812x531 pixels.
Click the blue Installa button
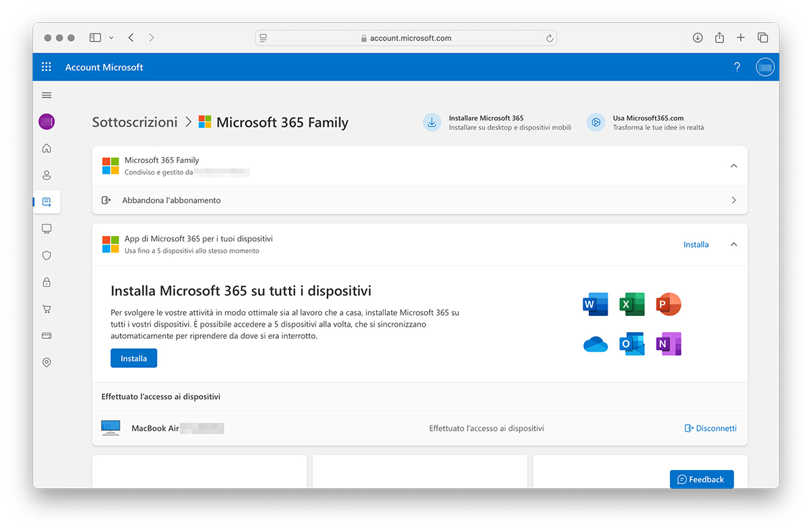tap(133, 358)
